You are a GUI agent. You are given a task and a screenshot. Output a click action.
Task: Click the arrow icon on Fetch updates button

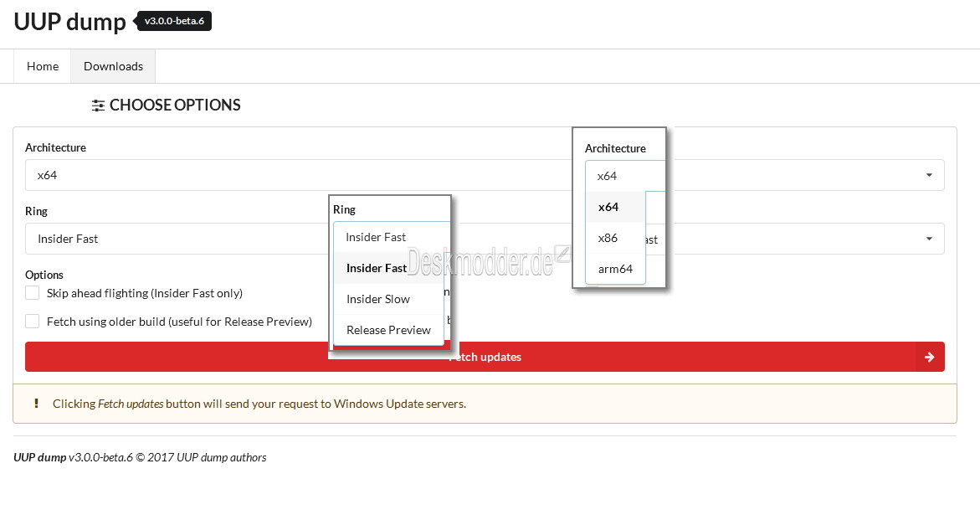pyautogui.click(x=930, y=357)
